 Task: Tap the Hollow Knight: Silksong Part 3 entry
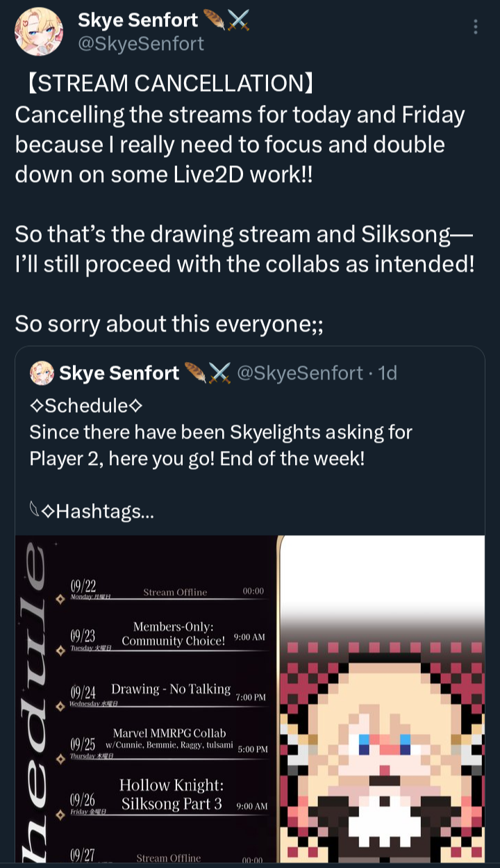[172, 794]
